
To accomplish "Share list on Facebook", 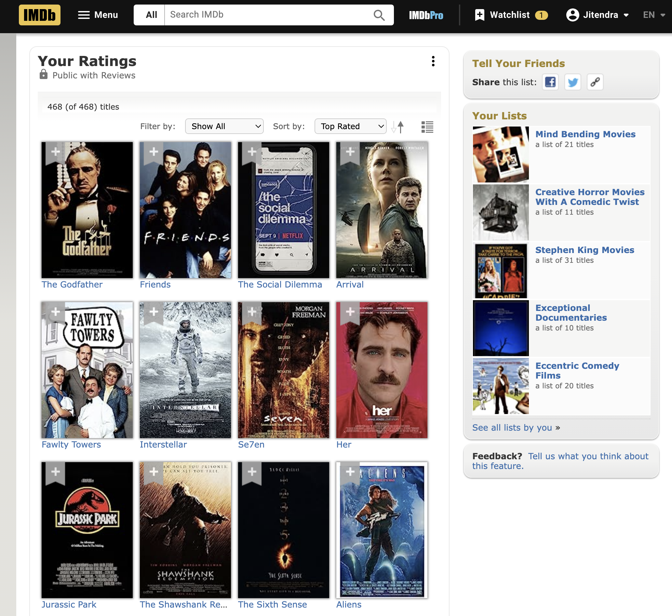I will tap(550, 82).
